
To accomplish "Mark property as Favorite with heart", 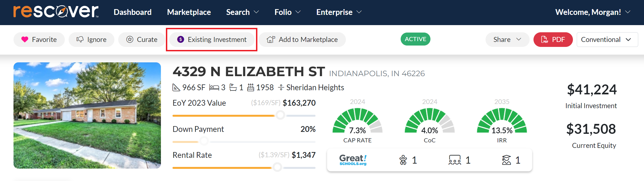I will point(25,39).
